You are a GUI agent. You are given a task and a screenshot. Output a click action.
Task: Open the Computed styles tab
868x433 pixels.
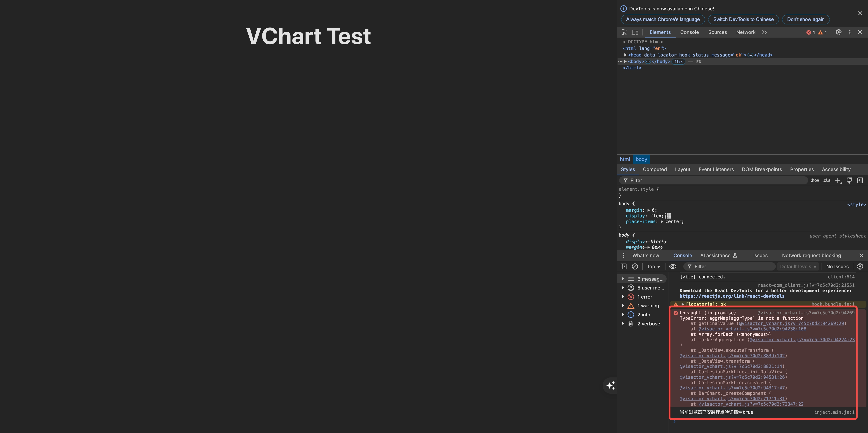point(655,169)
